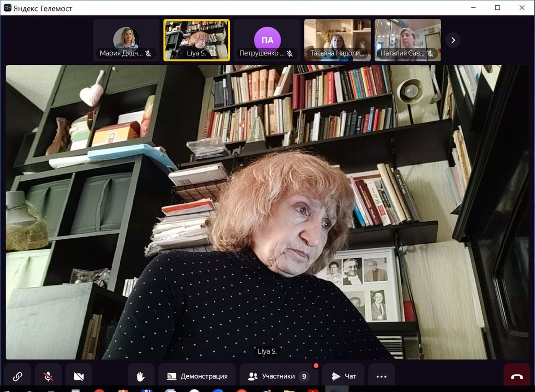Select Наталия Сав... video thumbnail
Viewport: 535px width, 392px height.
[x=408, y=40]
